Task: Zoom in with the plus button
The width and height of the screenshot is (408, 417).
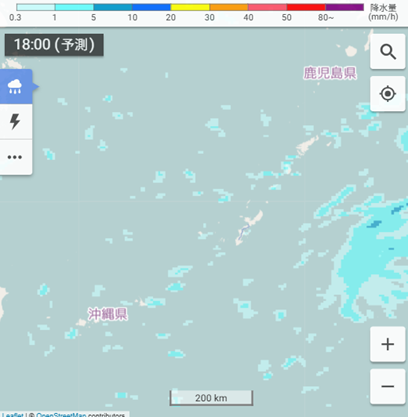Action: click(388, 344)
